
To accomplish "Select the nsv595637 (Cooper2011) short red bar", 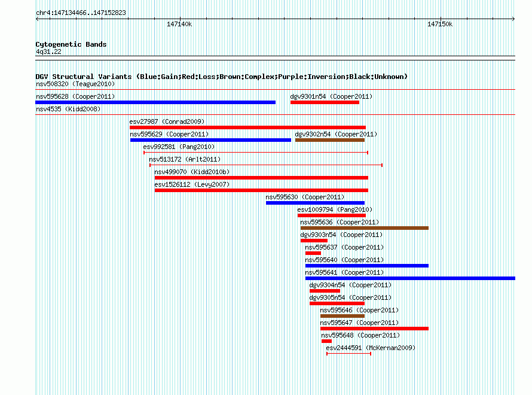I will pyautogui.click(x=313, y=253).
